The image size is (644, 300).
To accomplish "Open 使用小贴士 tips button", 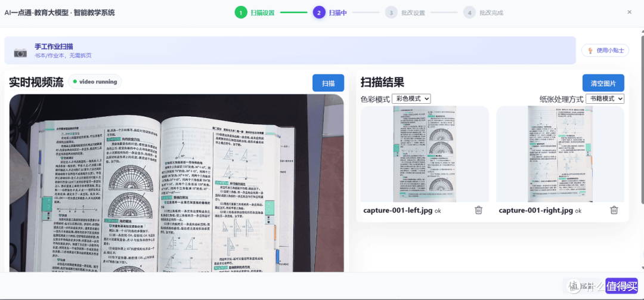I will (x=605, y=51).
